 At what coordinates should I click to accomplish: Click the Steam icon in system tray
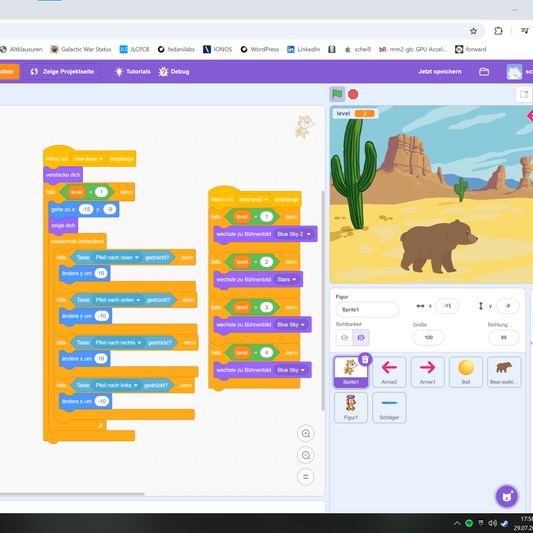[x=504, y=523]
